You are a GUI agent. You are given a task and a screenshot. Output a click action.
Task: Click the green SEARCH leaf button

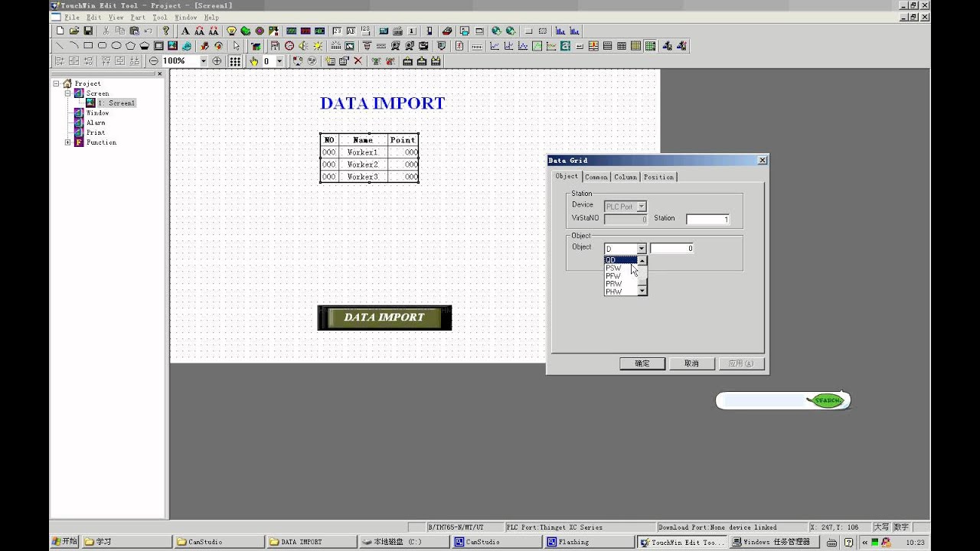coord(827,400)
